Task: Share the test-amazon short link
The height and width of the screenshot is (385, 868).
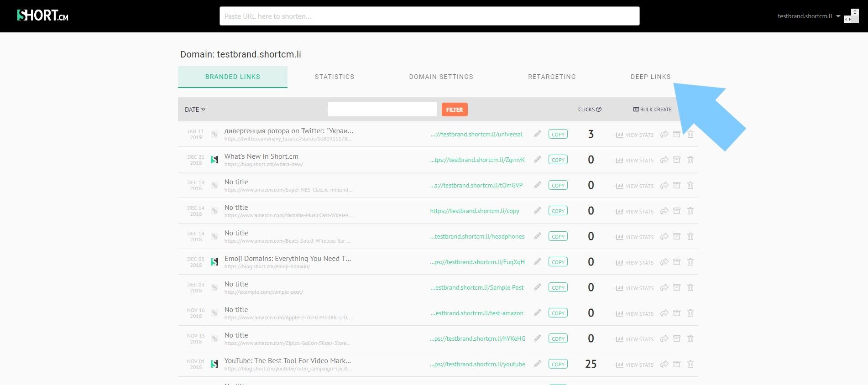Action: 664,313
